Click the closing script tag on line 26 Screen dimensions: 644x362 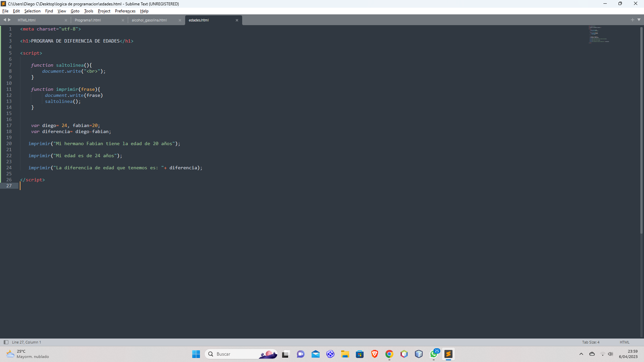(33, 180)
